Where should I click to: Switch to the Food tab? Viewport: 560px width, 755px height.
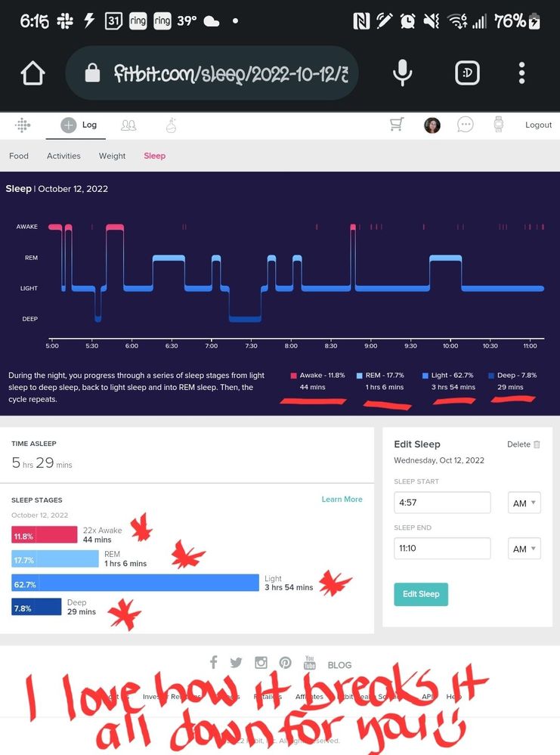click(19, 156)
